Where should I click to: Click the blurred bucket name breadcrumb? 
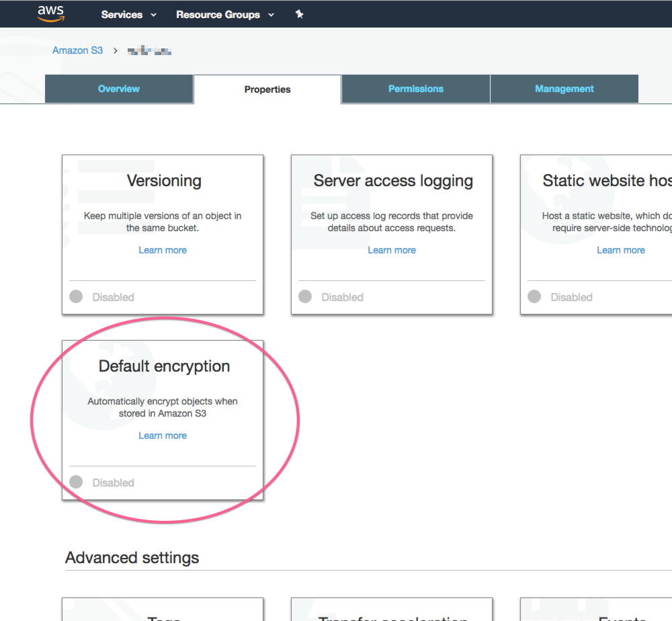149,51
